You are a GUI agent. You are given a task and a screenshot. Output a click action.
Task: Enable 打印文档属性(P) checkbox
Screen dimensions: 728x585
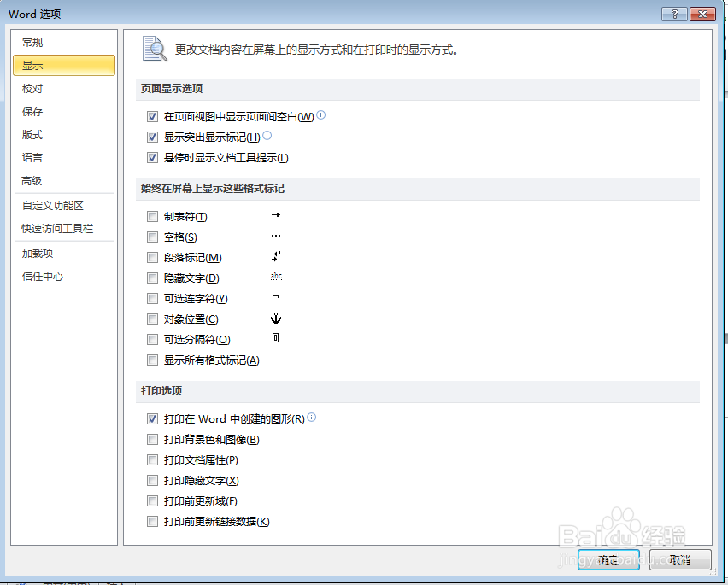coord(152,459)
